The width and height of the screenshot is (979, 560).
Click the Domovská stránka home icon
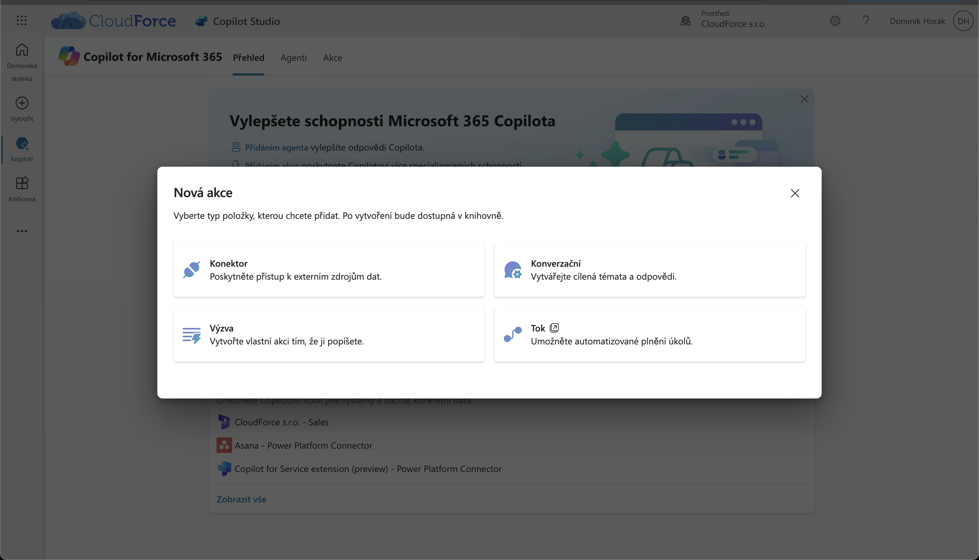pyautogui.click(x=22, y=50)
